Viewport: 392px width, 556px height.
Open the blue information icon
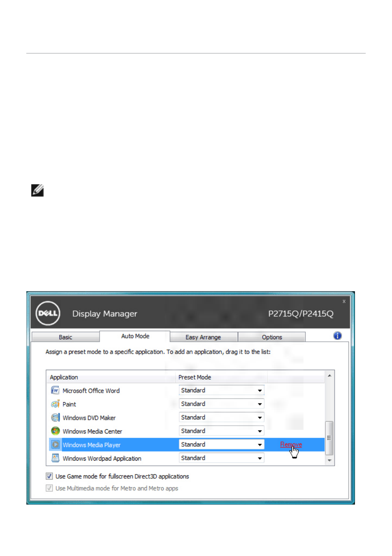[337, 336]
